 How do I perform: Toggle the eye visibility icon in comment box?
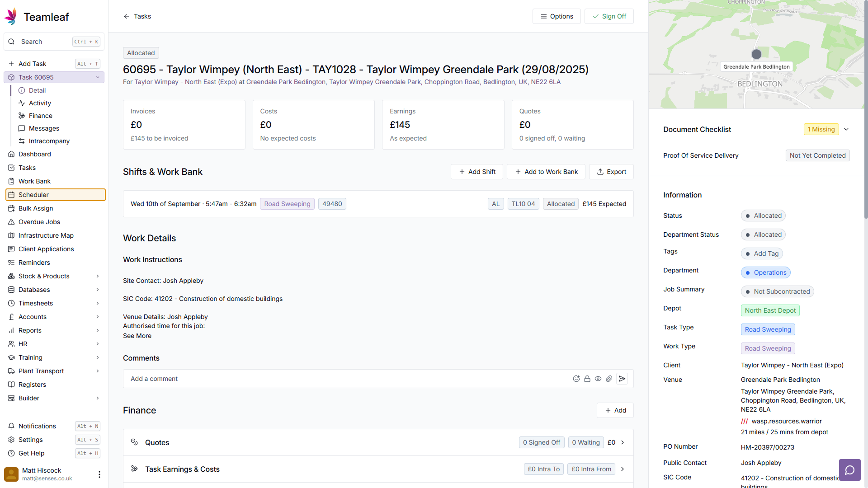[x=598, y=379]
